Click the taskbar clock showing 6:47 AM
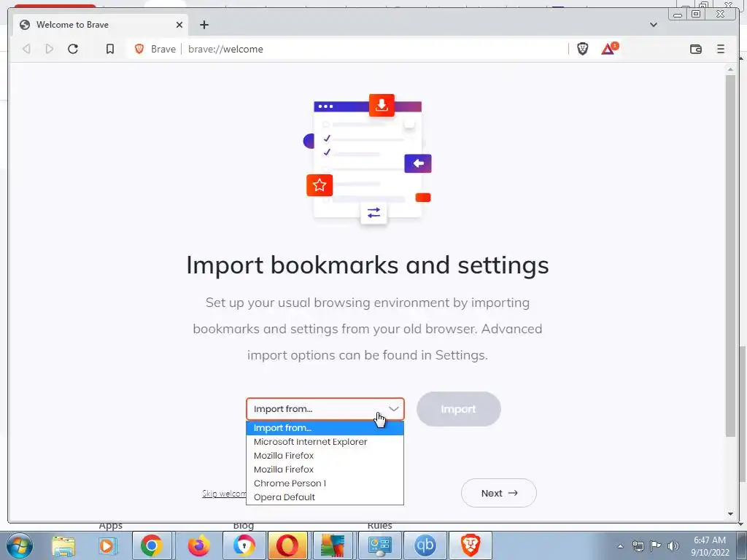This screenshot has width=747, height=560. click(710, 546)
